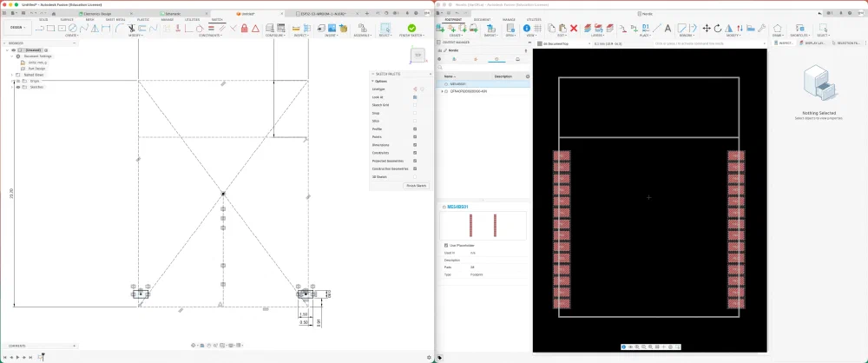Open the blue info icon in the footprint toolbar
The height and width of the screenshot is (363, 868).
click(527, 28)
